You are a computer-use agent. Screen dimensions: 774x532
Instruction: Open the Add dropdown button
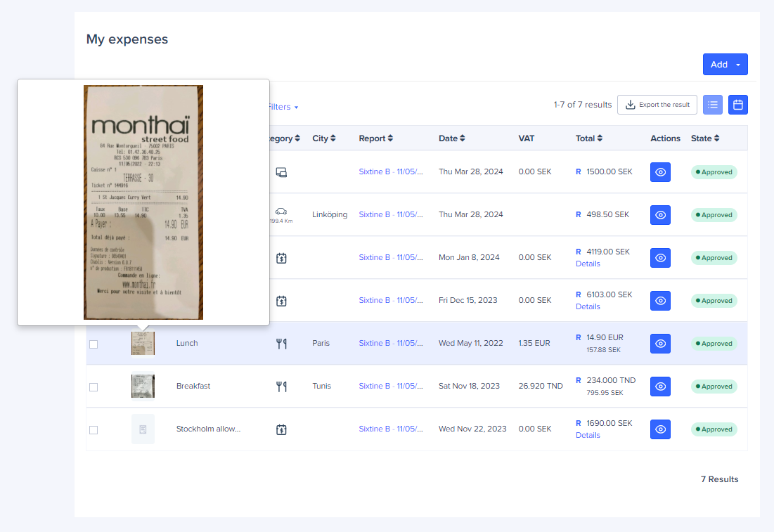[x=725, y=65]
